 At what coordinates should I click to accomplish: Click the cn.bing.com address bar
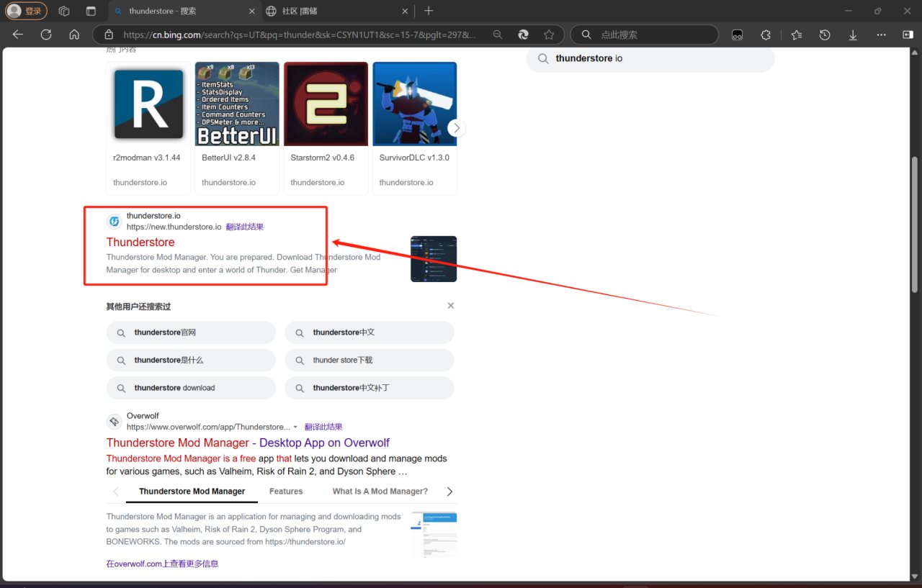pyautogui.click(x=299, y=35)
